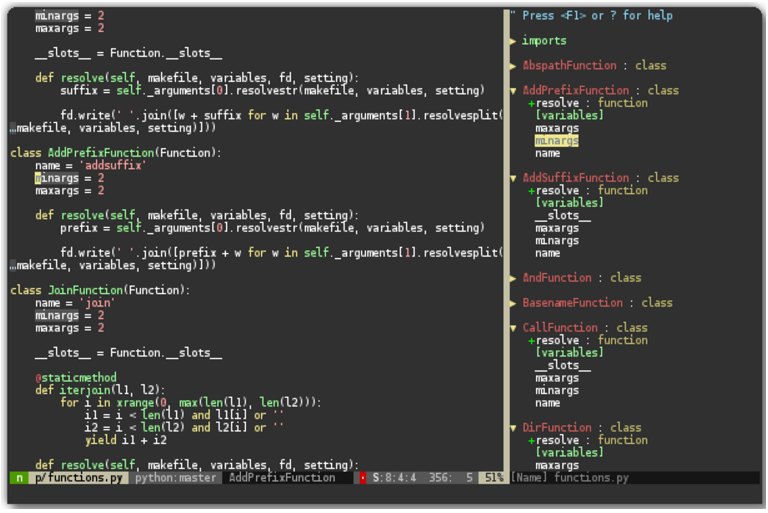This screenshot has width=768, height=513.
Task: Place cursor on 'class JoinFunction(Function):' line
Action: tap(100, 291)
